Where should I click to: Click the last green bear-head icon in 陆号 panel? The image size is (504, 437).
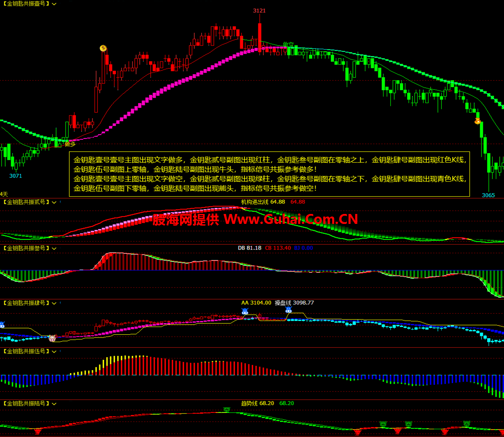[467, 424]
